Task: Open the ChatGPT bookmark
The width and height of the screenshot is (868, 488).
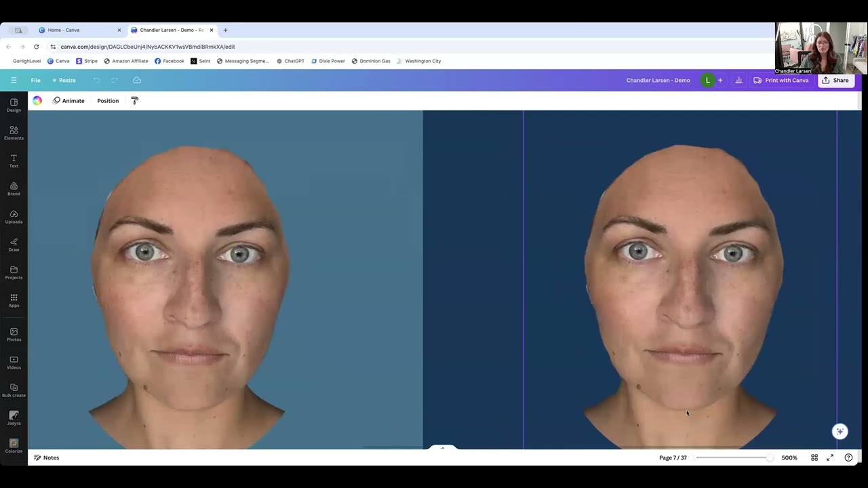Action: coord(290,61)
